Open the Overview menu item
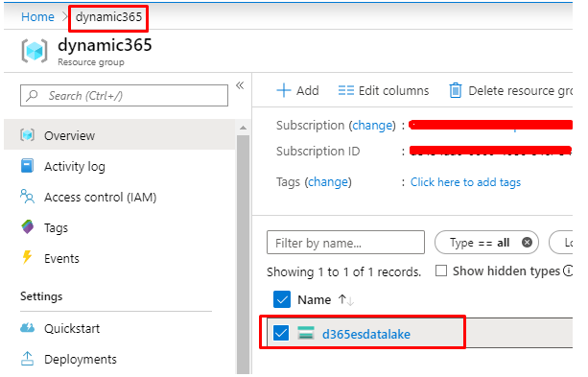 (119, 135)
